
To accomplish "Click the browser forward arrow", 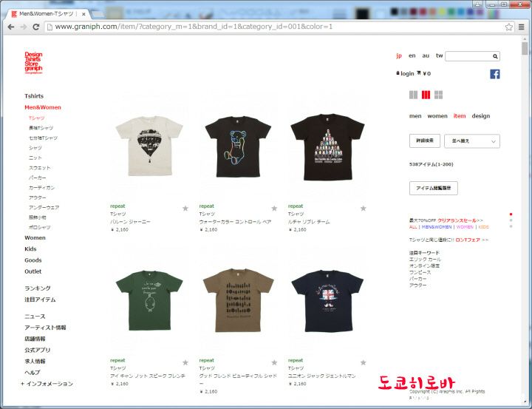I will tap(24, 27).
